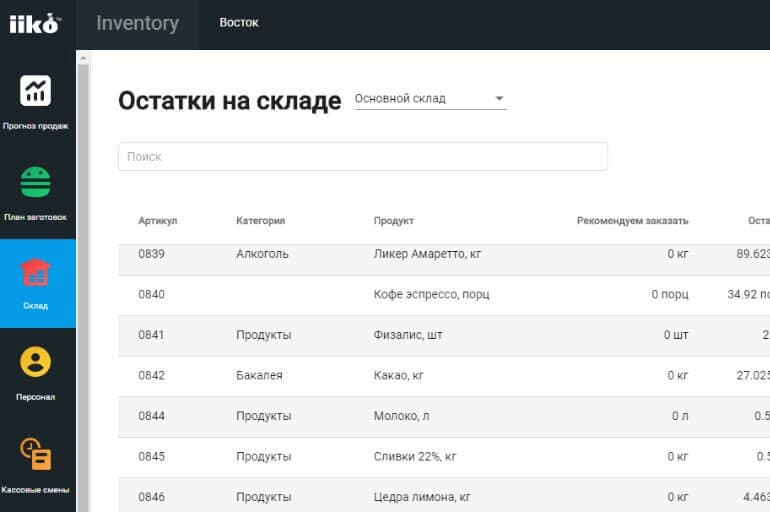Click 0 кг in Сливки 22% row

point(678,457)
